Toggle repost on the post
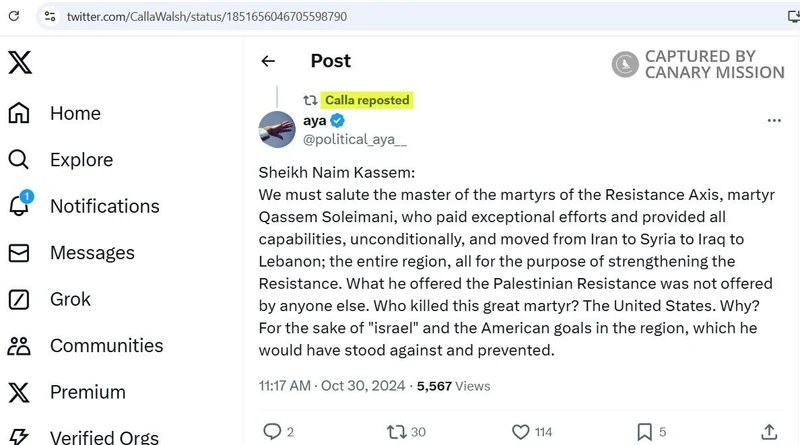The width and height of the screenshot is (800, 445). click(397, 432)
